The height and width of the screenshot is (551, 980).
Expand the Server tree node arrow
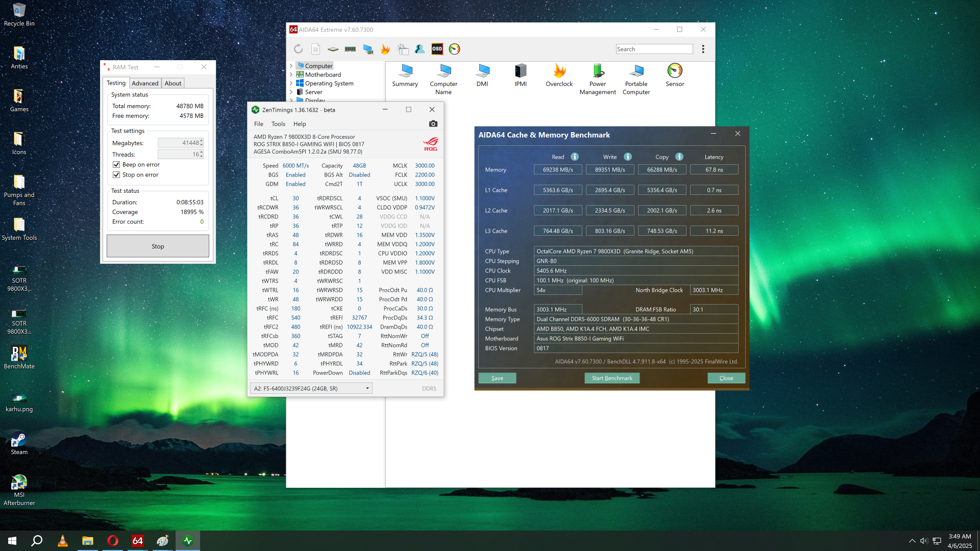point(291,92)
